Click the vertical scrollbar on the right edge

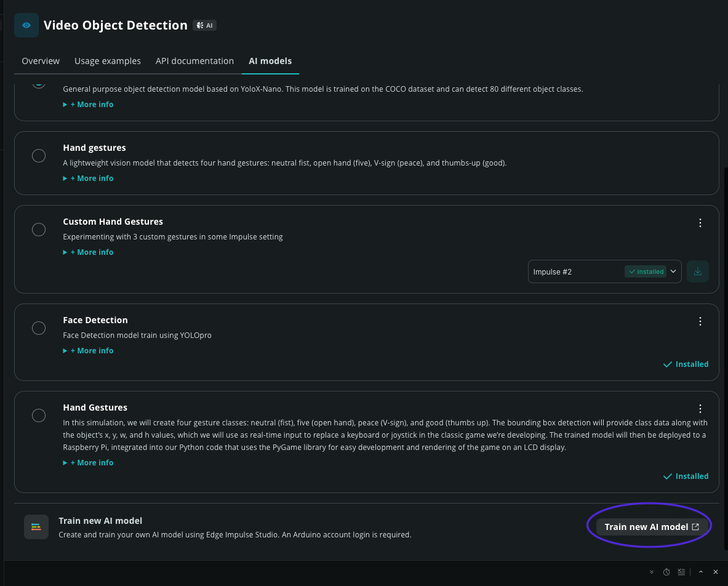coord(726,358)
